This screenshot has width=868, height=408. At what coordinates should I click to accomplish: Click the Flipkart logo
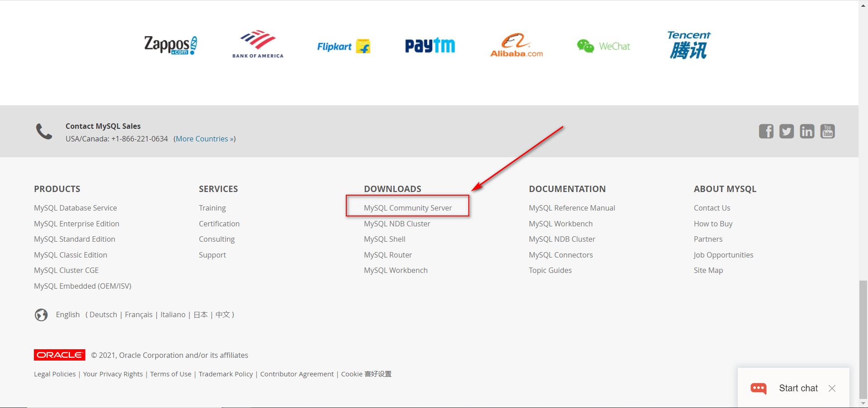click(344, 46)
